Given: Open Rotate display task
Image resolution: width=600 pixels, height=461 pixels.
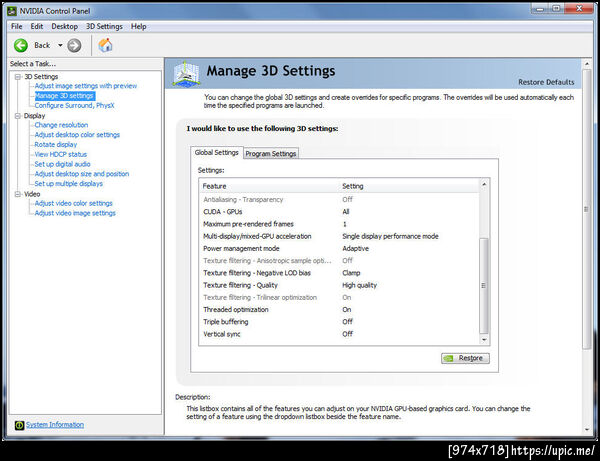Looking at the screenshot, I should pos(55,145).
